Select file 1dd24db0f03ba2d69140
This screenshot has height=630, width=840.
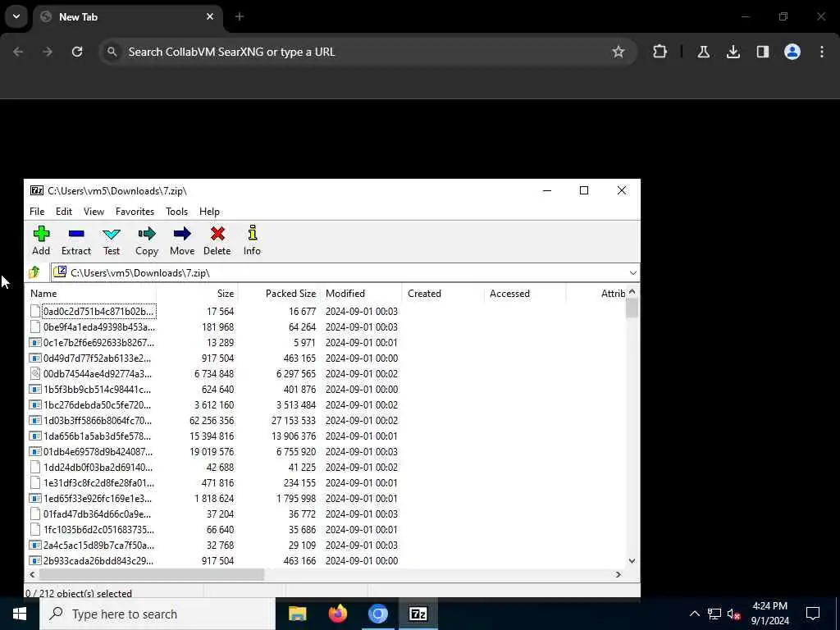[x=98, y=467]
